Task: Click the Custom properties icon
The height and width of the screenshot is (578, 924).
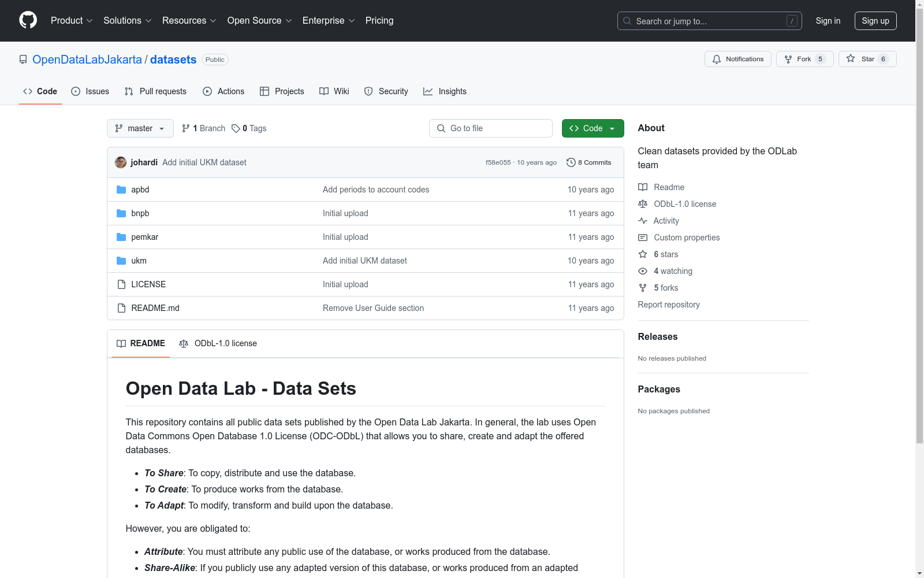Action: click(x=643, y=238)
